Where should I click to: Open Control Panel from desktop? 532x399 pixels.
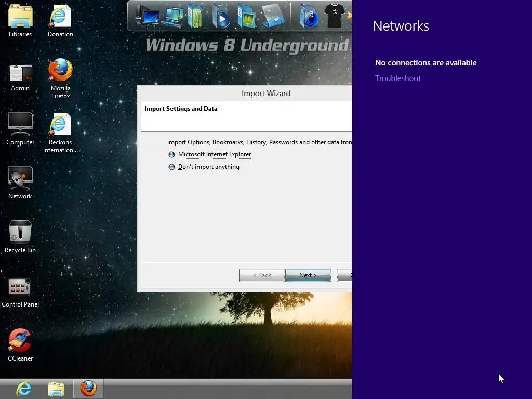point(20,292)
